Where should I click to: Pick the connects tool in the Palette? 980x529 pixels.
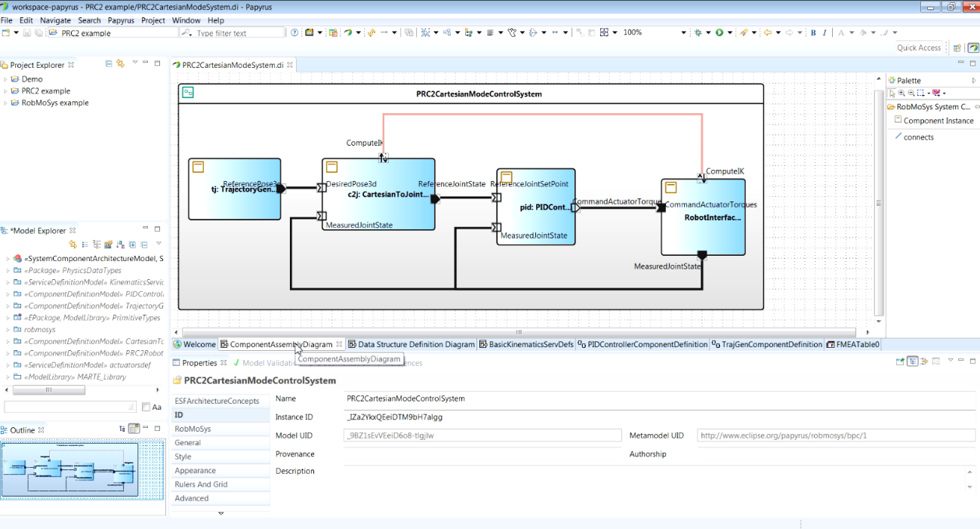click(x=918, y=137)
